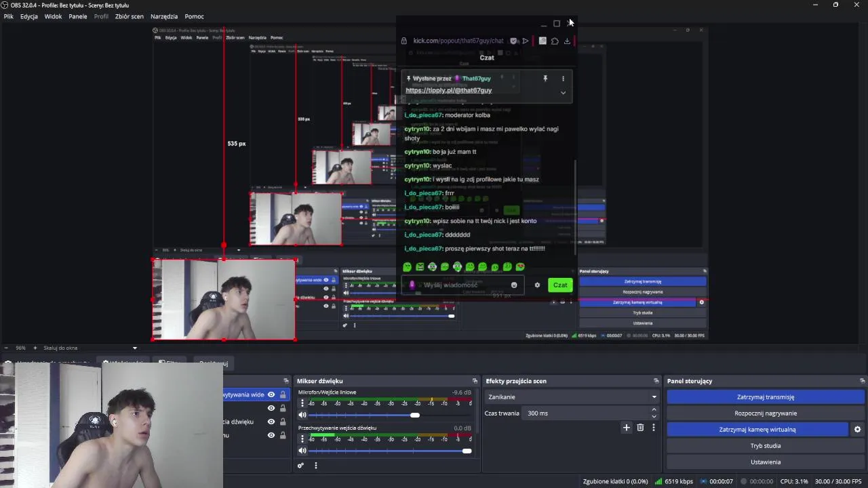
Task: Expand the Zanikanie transition dropdown
Action: point(572,396)
